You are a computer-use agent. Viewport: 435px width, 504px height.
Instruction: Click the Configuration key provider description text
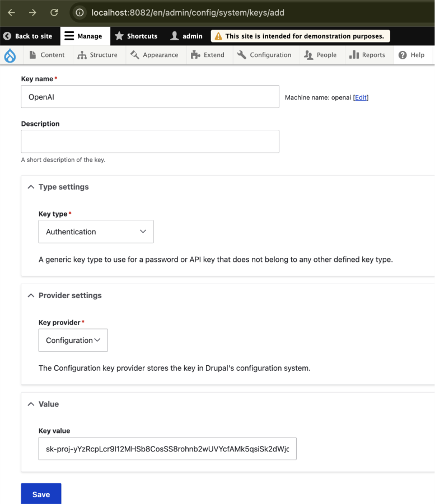pos(174,368)
